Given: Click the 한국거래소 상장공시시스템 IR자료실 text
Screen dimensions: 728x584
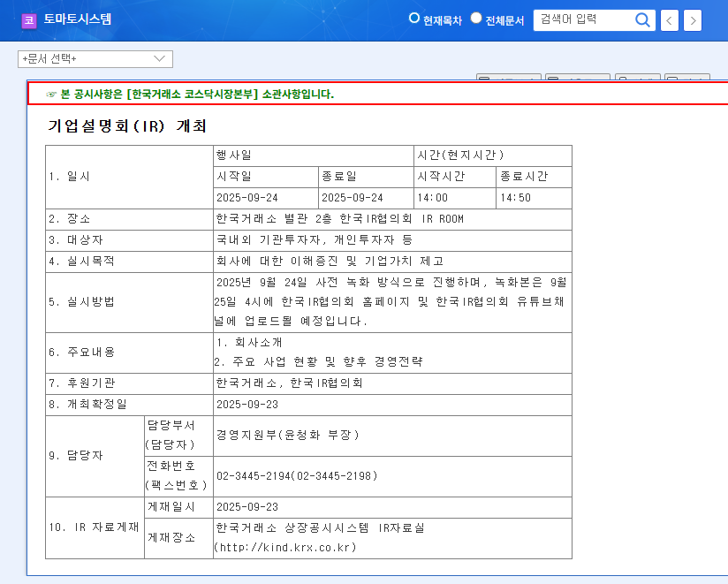Looking at the screenshot, I should point(321,527).
